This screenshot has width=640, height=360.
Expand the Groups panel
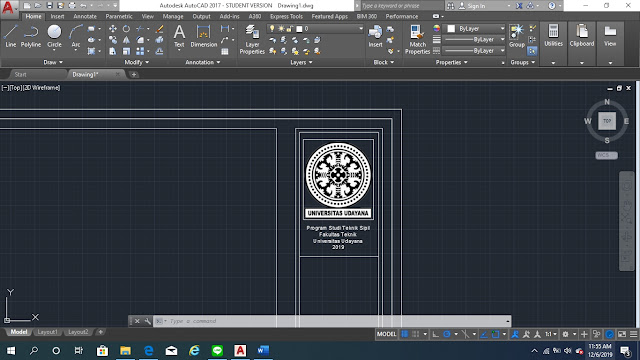523,62
